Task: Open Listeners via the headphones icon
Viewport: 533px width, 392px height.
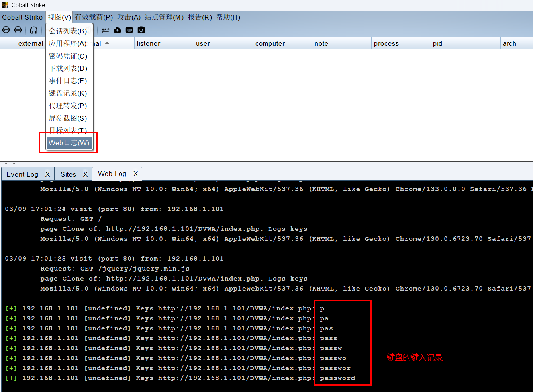Action: [34, 30]
